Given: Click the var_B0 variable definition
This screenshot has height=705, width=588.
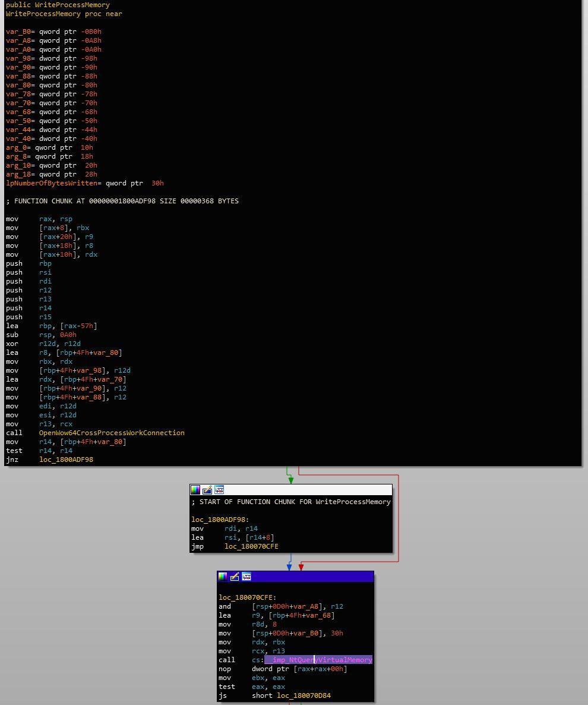Looking at the screenshot, I should [53, 32].
